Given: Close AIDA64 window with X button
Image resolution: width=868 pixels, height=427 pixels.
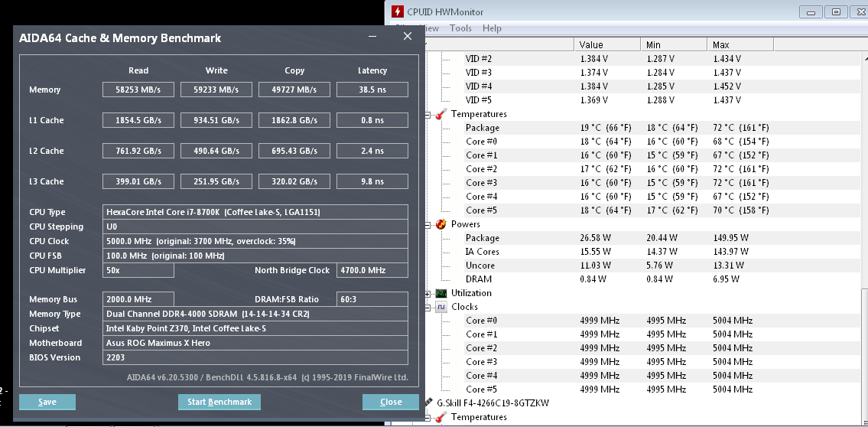Looking at the screenshot, I should click(408, 37).
